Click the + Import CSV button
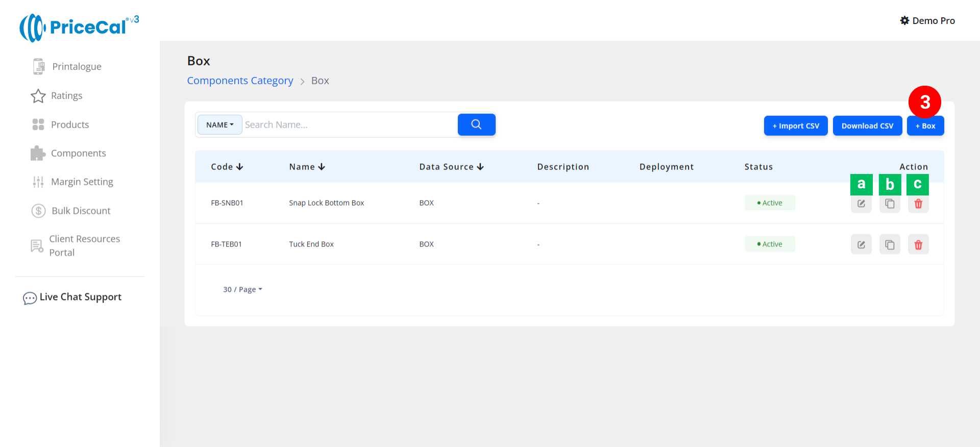980x447 pixels. (795, 126)
